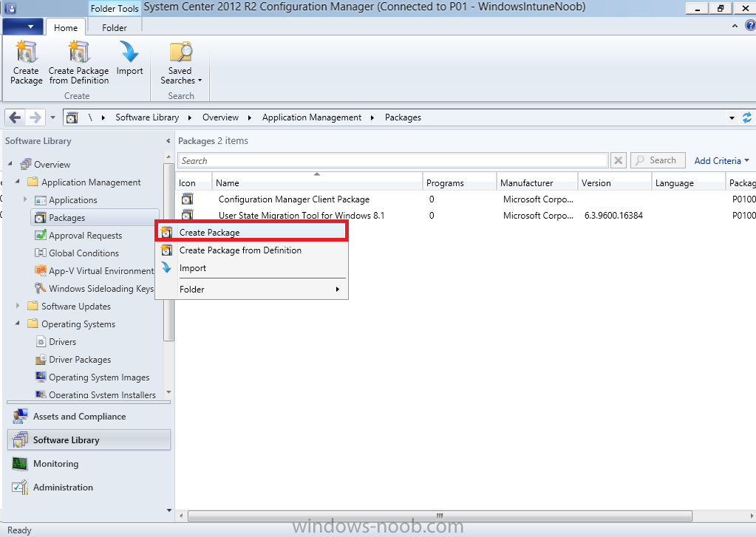Image resolution: width=756 pixels, height=537 pixels.
Task: Open the Folder submenu in context menu
Action: point(252,290)
